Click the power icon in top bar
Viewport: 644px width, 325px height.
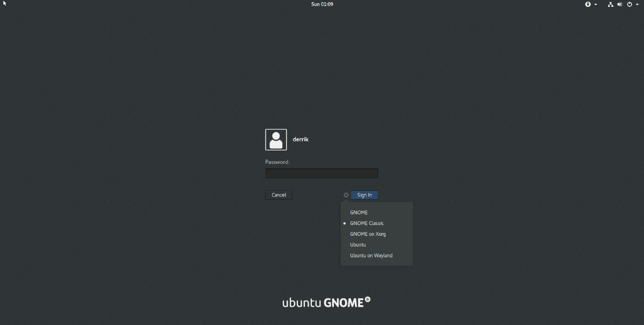point(630,4)
